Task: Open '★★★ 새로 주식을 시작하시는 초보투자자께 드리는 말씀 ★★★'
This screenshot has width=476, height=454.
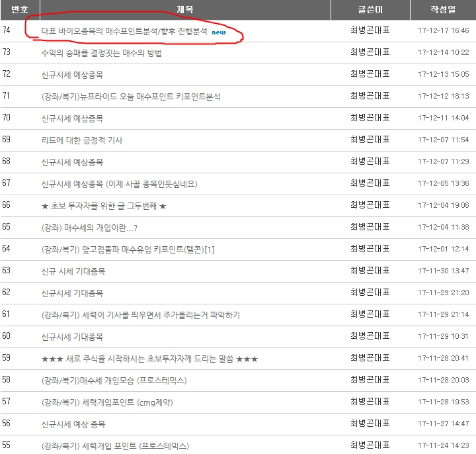Action: click(149, 359)
